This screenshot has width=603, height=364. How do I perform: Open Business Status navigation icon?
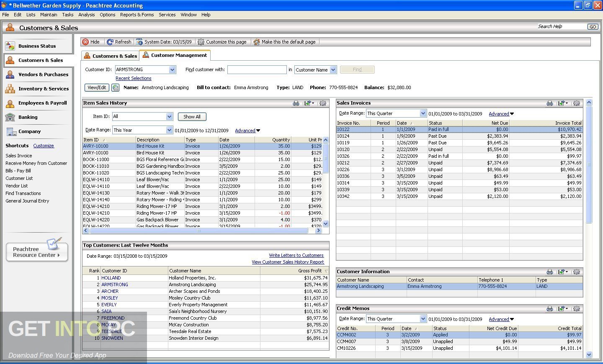(x=10, y=46)
